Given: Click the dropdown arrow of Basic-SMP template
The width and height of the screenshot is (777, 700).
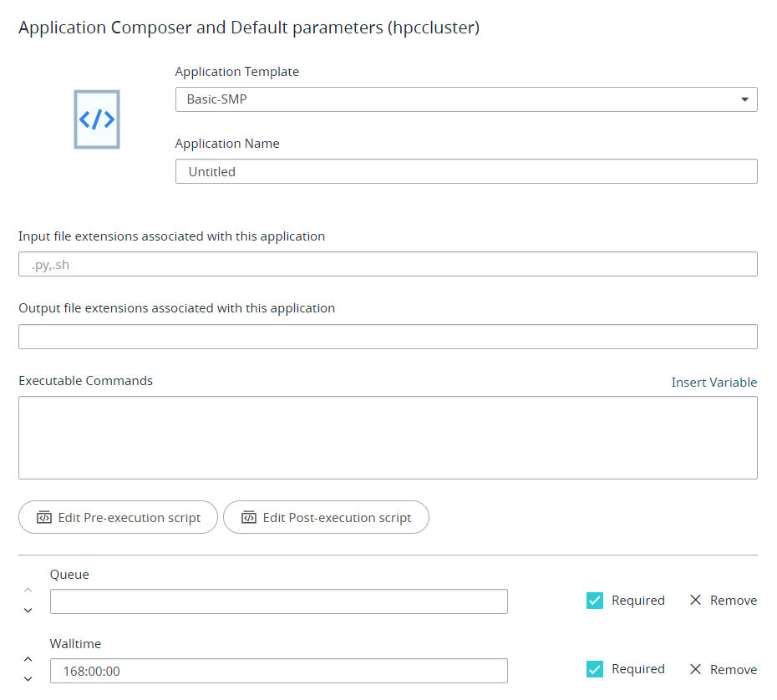Looking at the screenshot, I should click(x=744, y=100).
